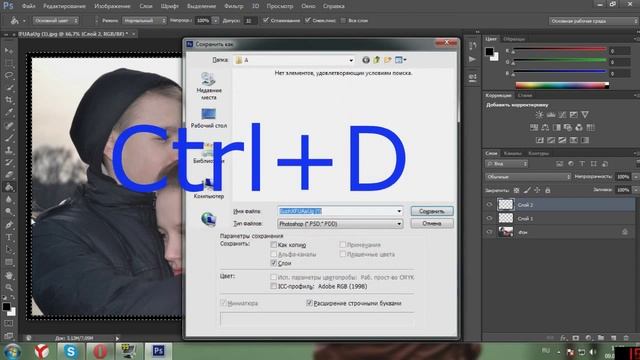Screen dimensions: 640x360
Task: Open Папка folder location dropdown
Action: pyautogui.click(x=294, y=60)
